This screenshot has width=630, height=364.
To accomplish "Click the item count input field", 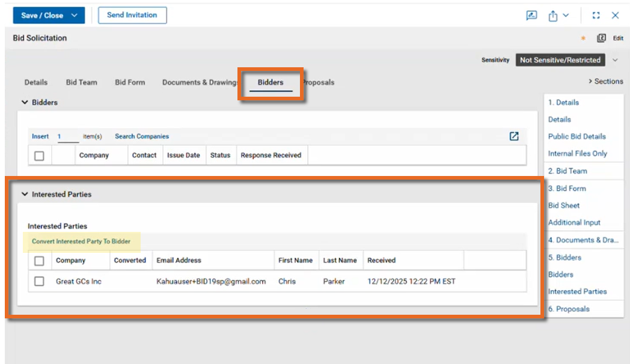I will (67, 137).
